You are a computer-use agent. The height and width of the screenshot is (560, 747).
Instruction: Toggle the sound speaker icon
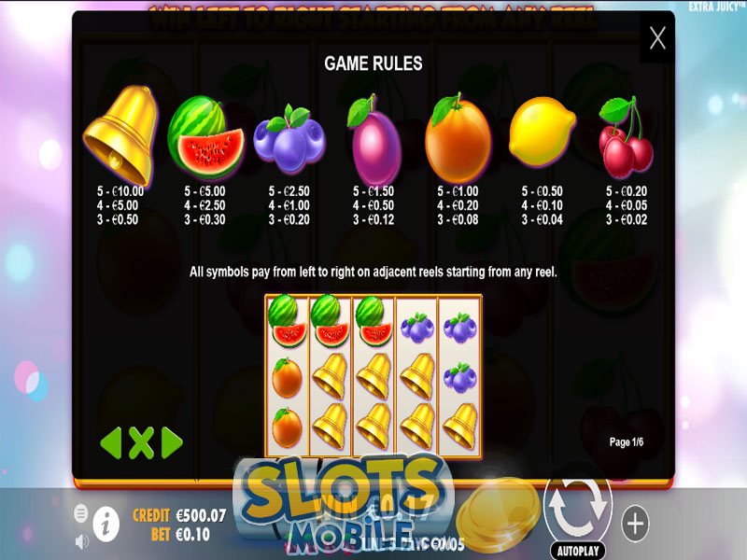click(x=82, y=541)
